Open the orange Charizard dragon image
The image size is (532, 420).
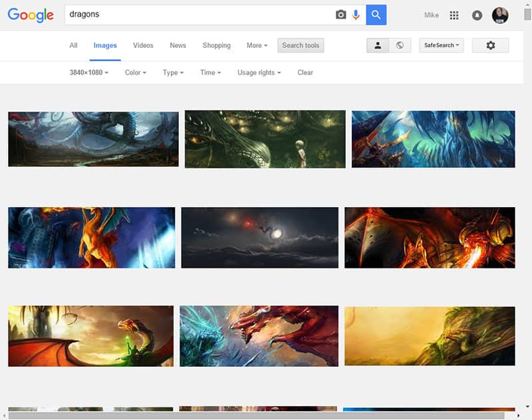92,238
